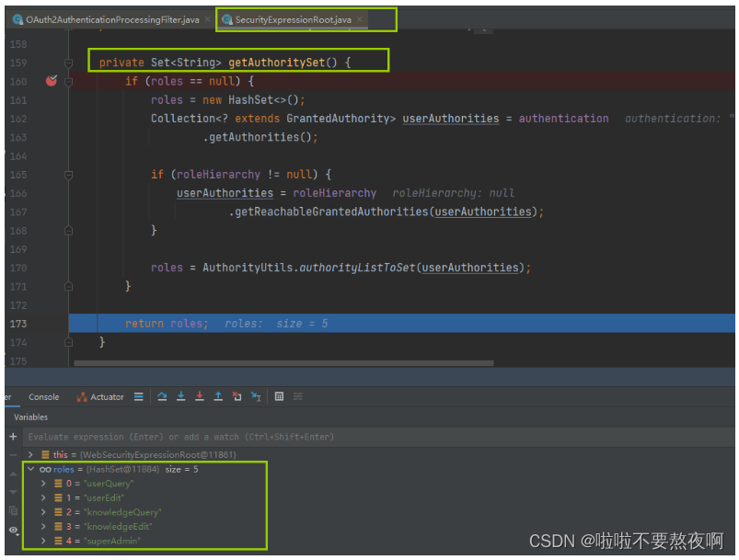Click the authorityListToSet method call
Image resolution: width=739 pixels, height=560 pixels.
point(358,268)
